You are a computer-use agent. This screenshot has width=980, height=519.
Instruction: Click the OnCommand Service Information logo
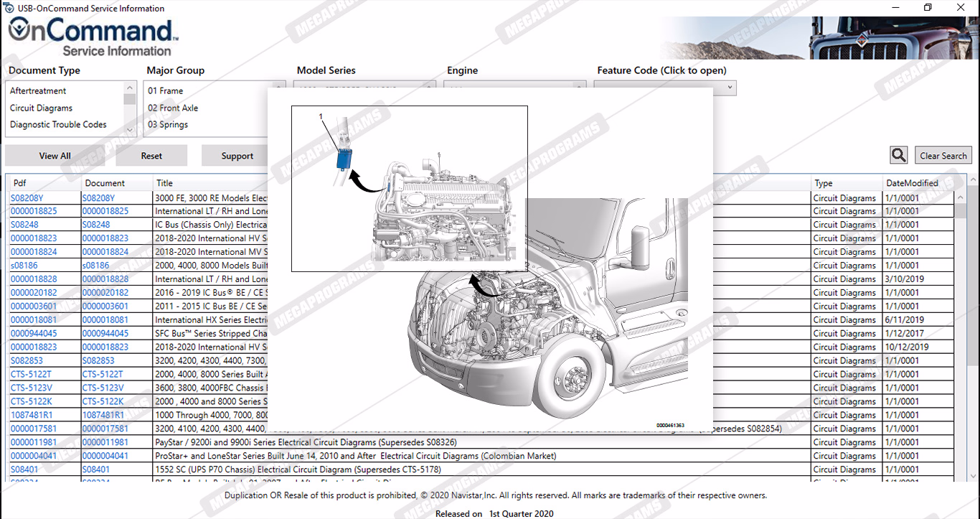[x=93, y=37]
